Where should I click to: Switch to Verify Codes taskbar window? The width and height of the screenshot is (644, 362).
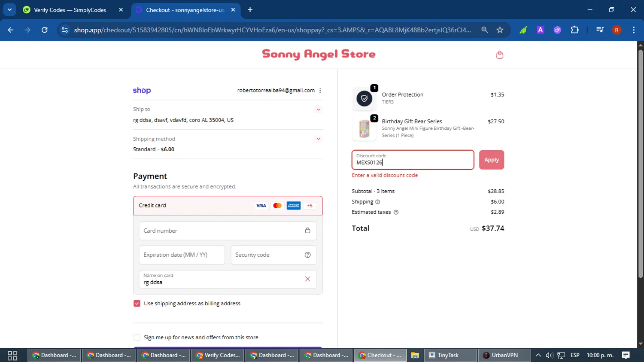[x=218, y=355]
